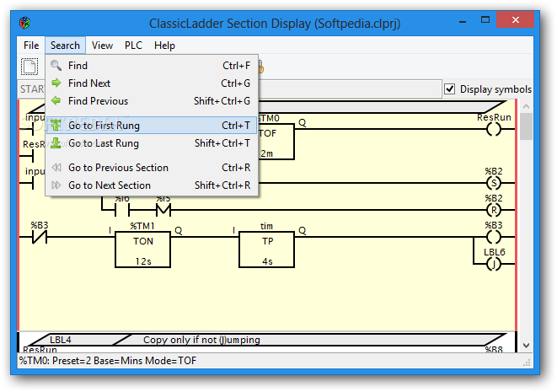Viewport: 557px width, 392px height.
Task: Choose Go to Previous Section
Action: (x=152, y=168)
